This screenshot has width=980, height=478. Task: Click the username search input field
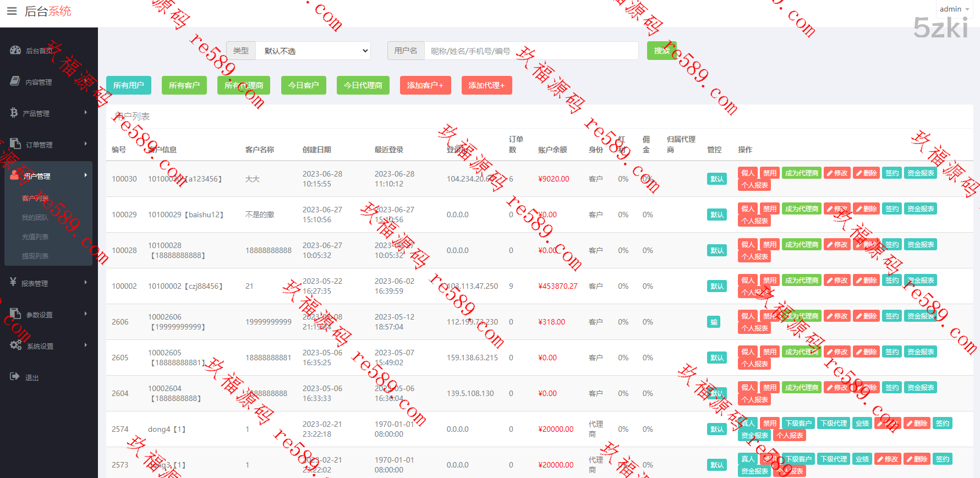pos(531,51)
